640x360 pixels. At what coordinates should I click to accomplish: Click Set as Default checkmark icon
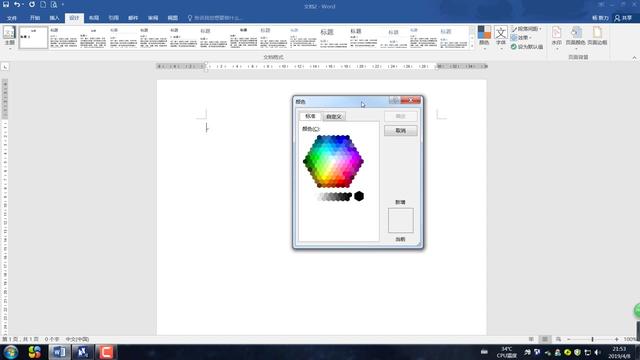(513, 47)
